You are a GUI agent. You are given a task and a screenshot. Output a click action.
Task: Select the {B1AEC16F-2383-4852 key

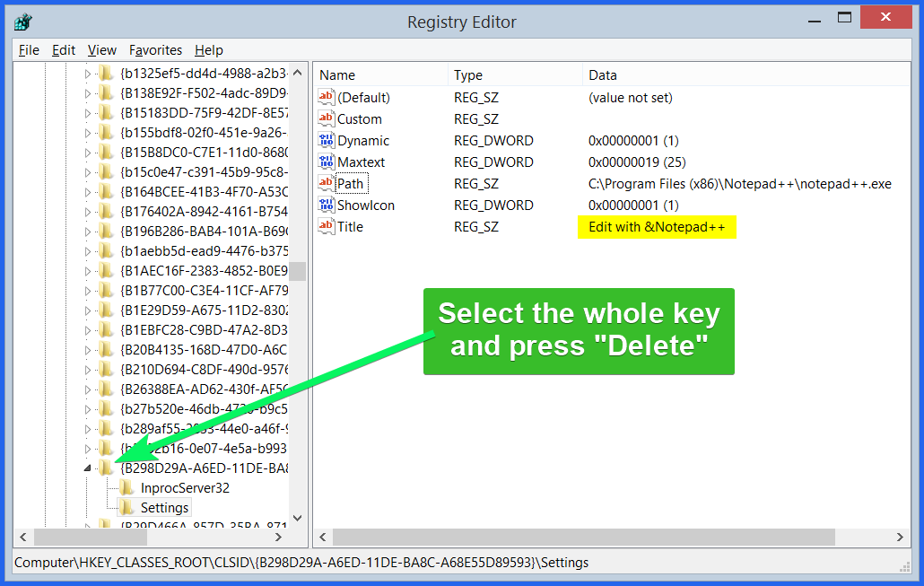[x=204, y=270]
